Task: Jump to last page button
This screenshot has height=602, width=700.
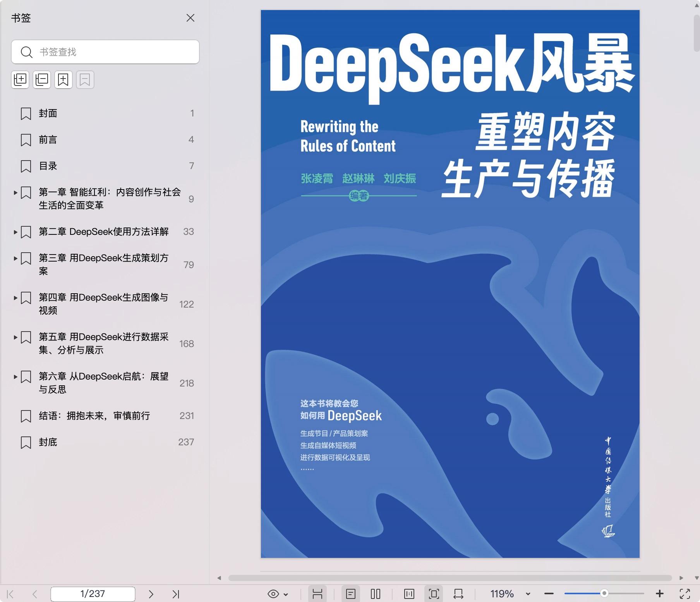Action: [176, 594]
